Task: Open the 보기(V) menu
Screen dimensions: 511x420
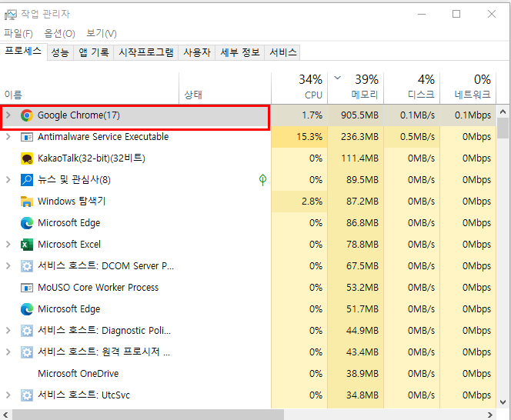Action: coord(102,33)
